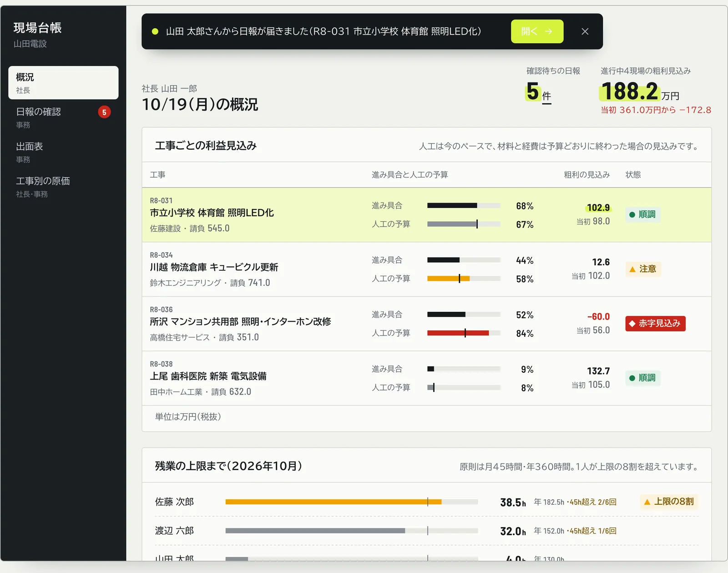Click the 132.7 gross profit value
Image resolution: width=728 pixels, height=573 pixels.
pyautogui.click(x=598, y=371)
